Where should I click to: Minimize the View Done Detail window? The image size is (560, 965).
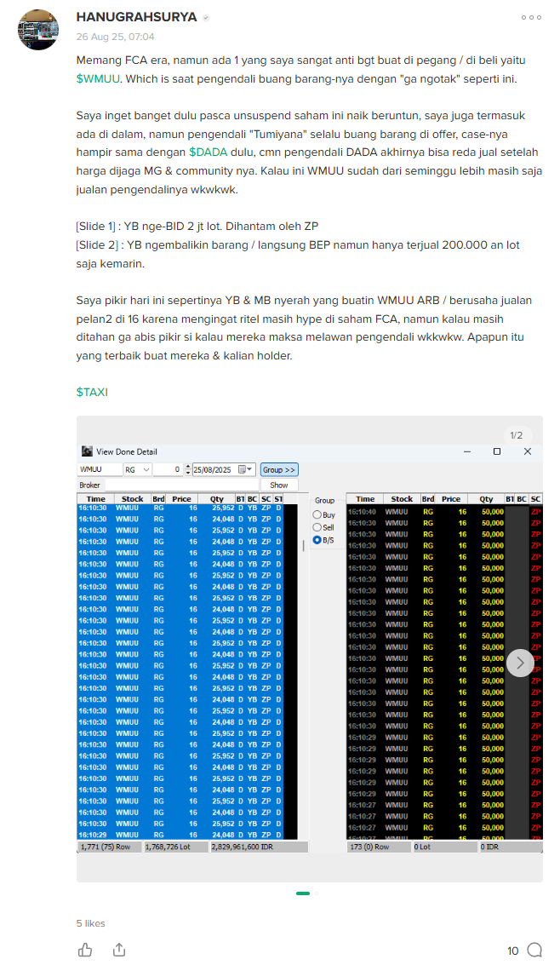[466, 451]
